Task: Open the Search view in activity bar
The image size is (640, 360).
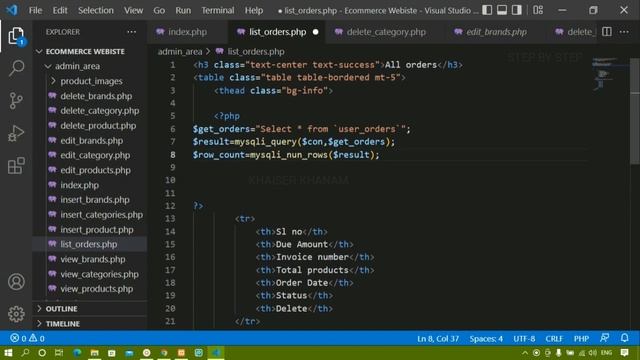Action: pyautogui.click(x=16, y=68)
